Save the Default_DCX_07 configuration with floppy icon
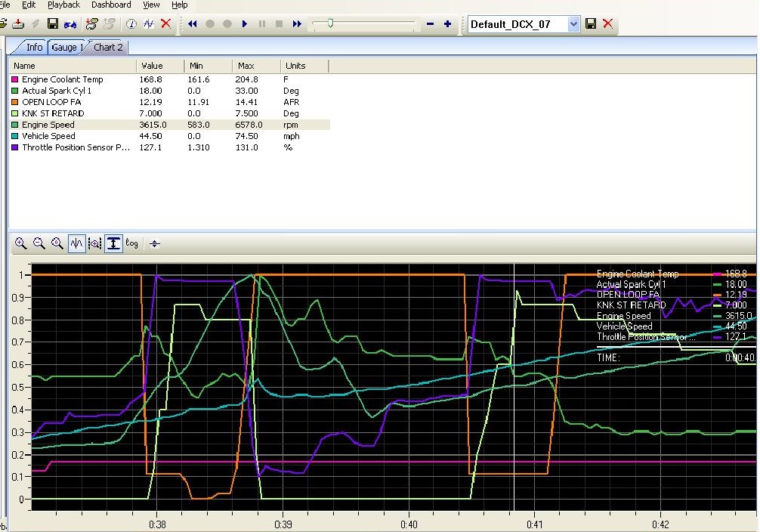Screen dimensions: 760x532 tap(590, 23)
